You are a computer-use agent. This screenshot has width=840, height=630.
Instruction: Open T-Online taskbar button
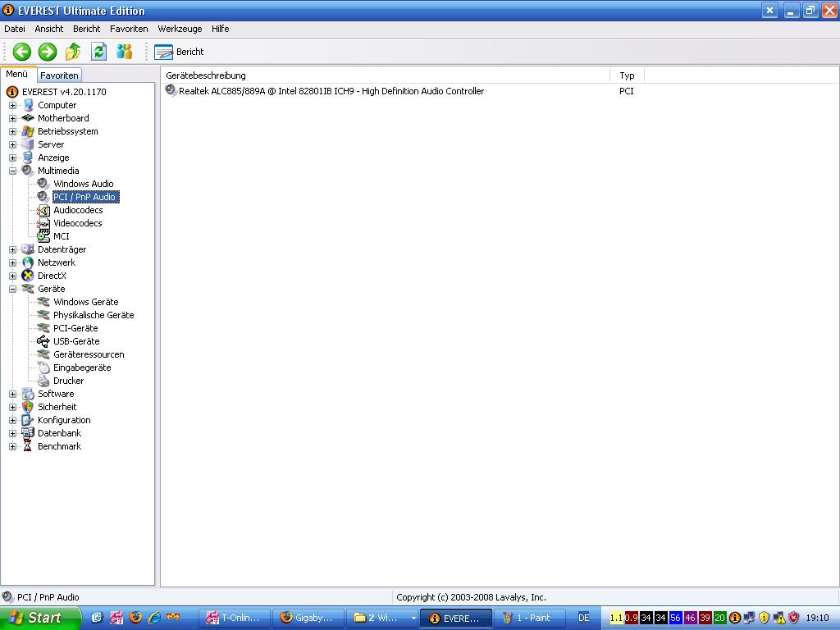click(x=236, y=619)
